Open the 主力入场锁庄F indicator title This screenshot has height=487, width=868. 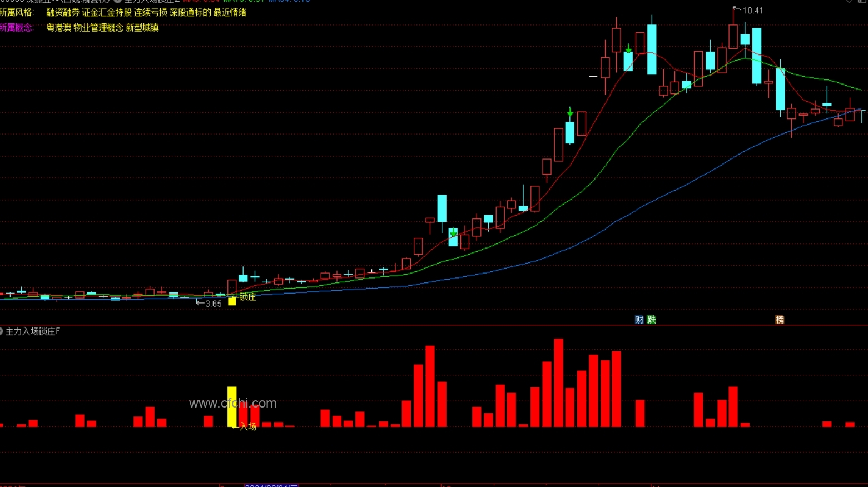(33, 331)
